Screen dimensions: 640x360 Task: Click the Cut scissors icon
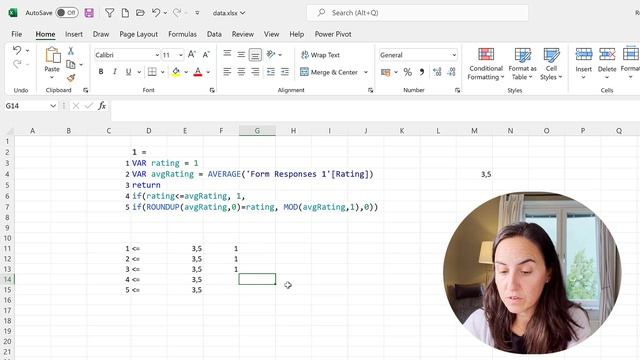click(71, 51)
